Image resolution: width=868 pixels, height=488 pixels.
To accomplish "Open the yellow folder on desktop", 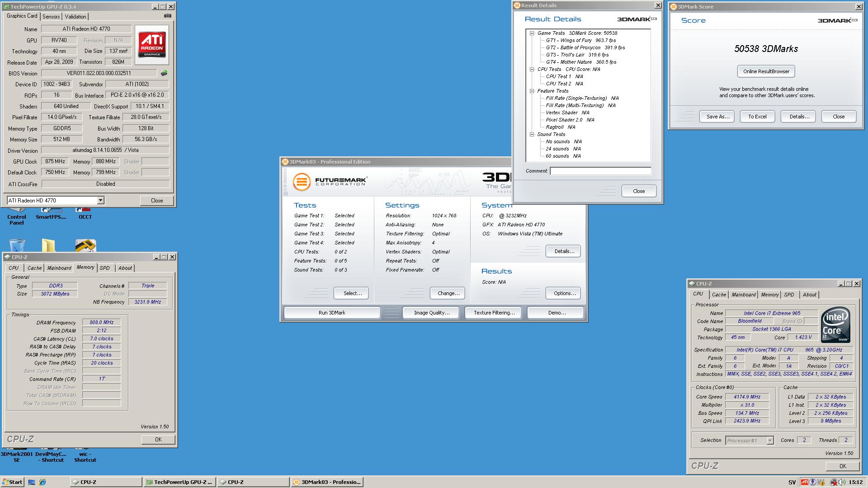I will point(48,245).
